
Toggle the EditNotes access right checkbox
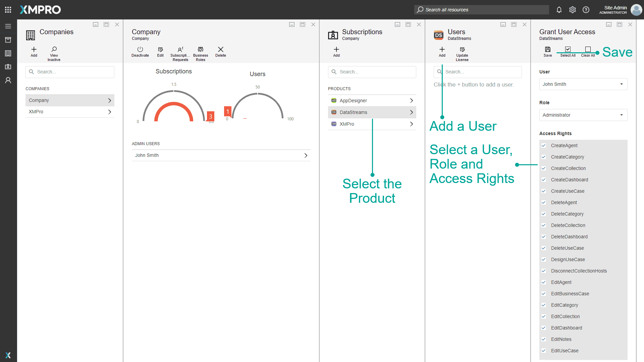point(544,339)
